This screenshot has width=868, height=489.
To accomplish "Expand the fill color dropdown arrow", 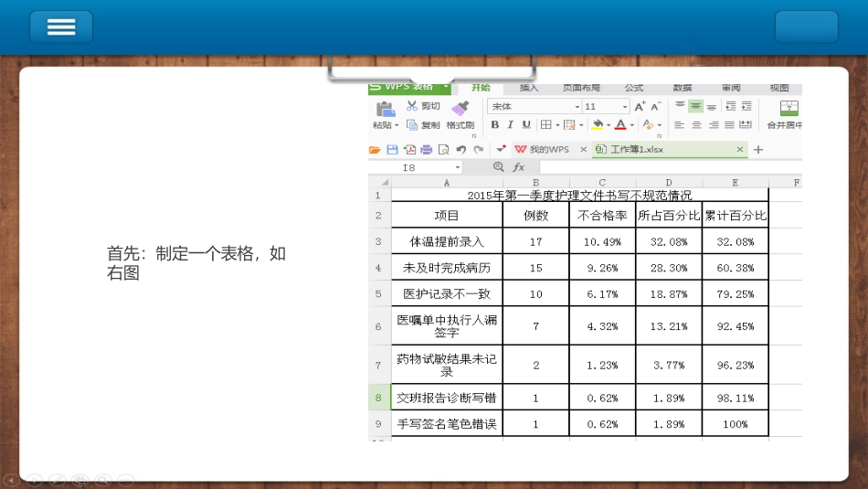I will coord(608,125).
